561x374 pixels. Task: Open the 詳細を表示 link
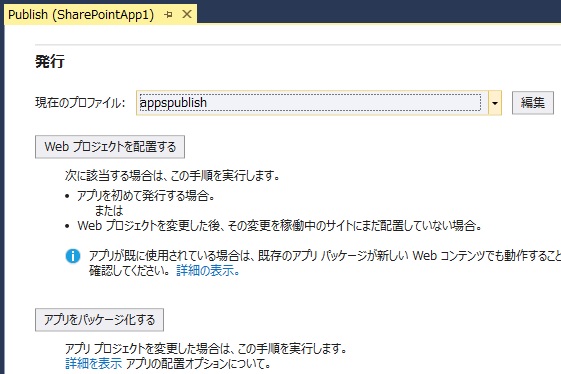pos(93,363)
